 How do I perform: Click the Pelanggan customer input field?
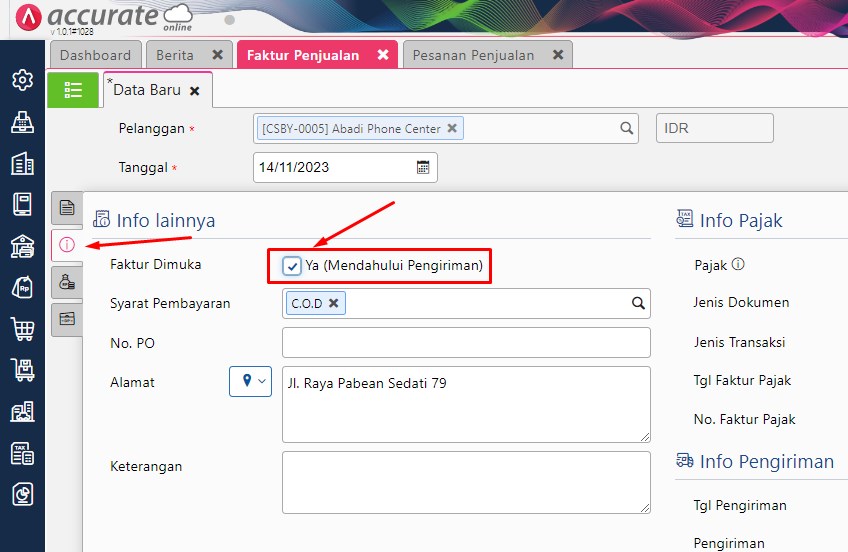446,128
